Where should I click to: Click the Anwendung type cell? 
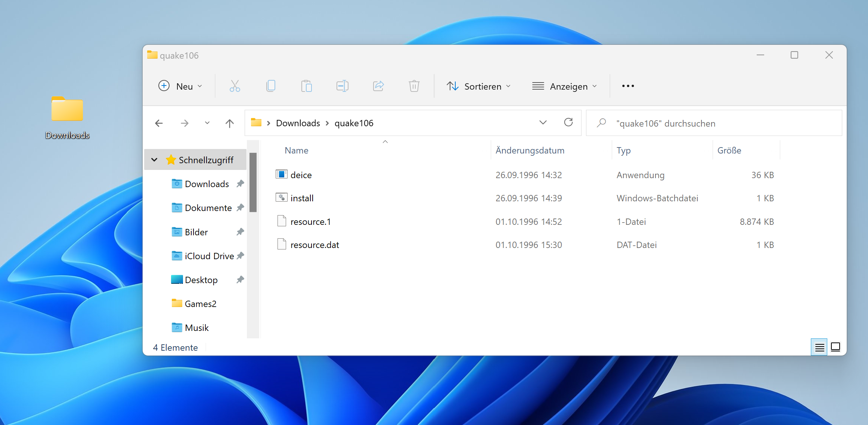point(641,175)
